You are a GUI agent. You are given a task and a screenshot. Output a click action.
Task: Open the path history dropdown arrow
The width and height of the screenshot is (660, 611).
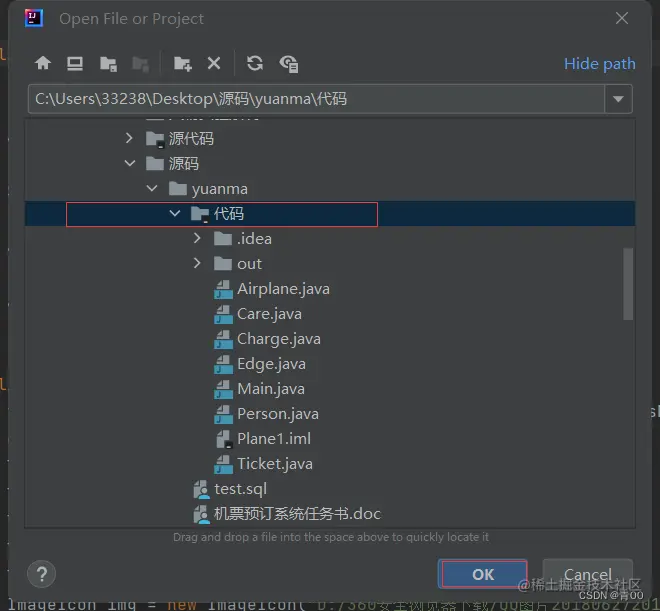[618, 99]
